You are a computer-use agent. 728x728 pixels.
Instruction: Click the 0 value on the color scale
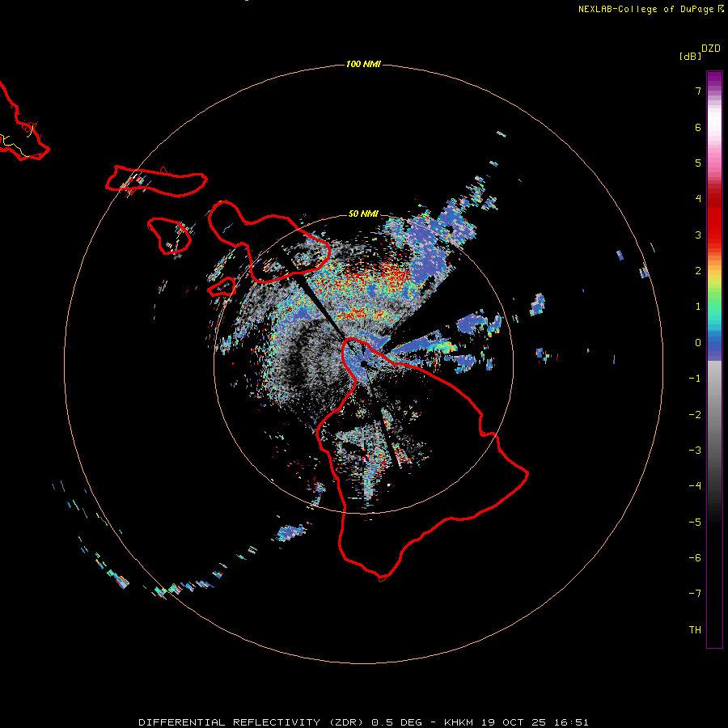(x=698, y=343)
